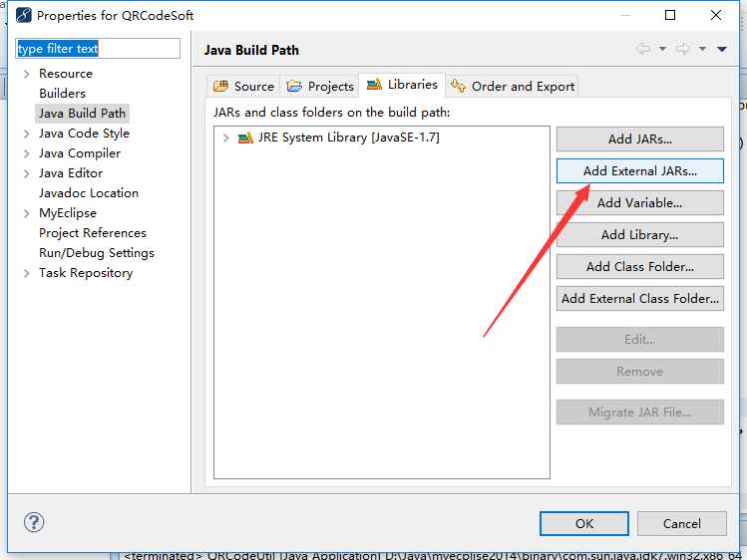The width and height of the screenshot is (747, 560).
Task: Click Add External Class Folder... button
Action: point(640,298)
